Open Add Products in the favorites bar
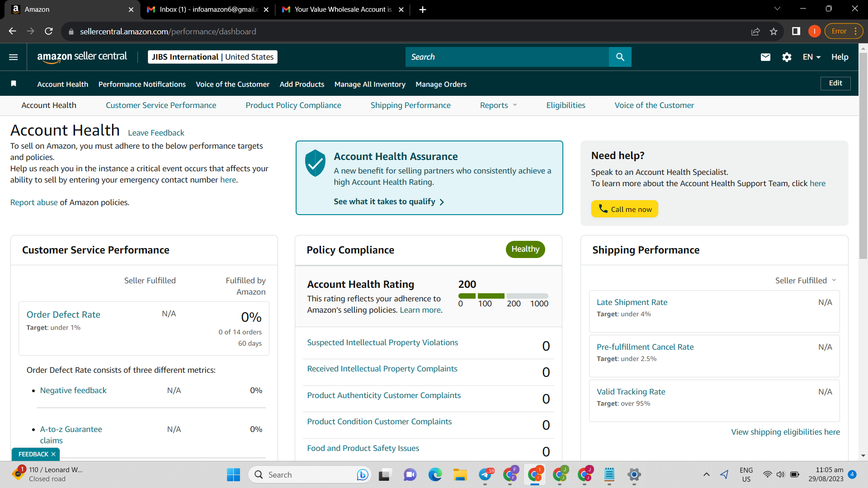Viewport: 868px width, 488px height. tap(302, 84)
